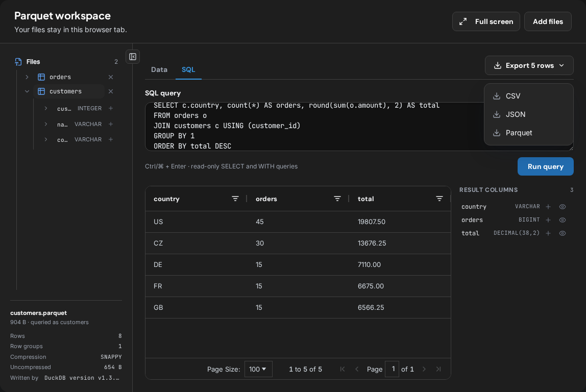Remove the orders file with X

[111, 77]
